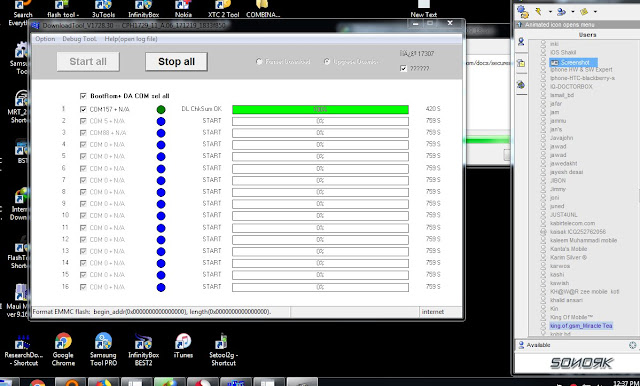Click the Sonork users toolbar icon

point(561,12)
